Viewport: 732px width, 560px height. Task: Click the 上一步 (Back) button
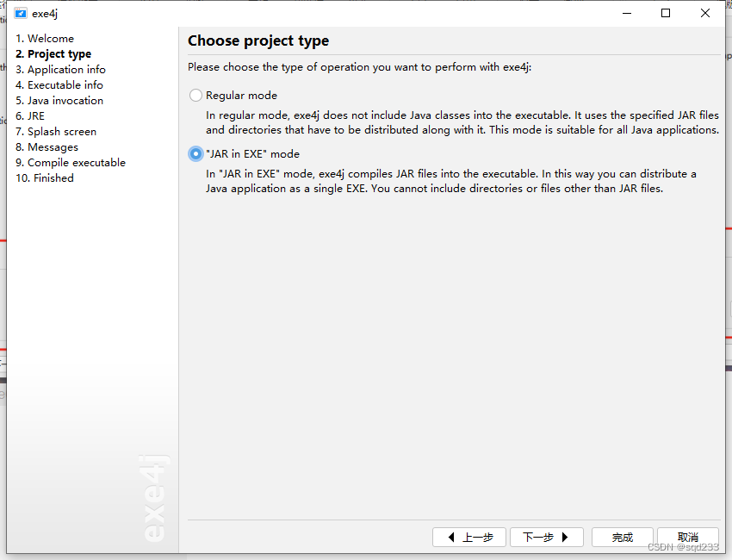click(x=469, y=537)
